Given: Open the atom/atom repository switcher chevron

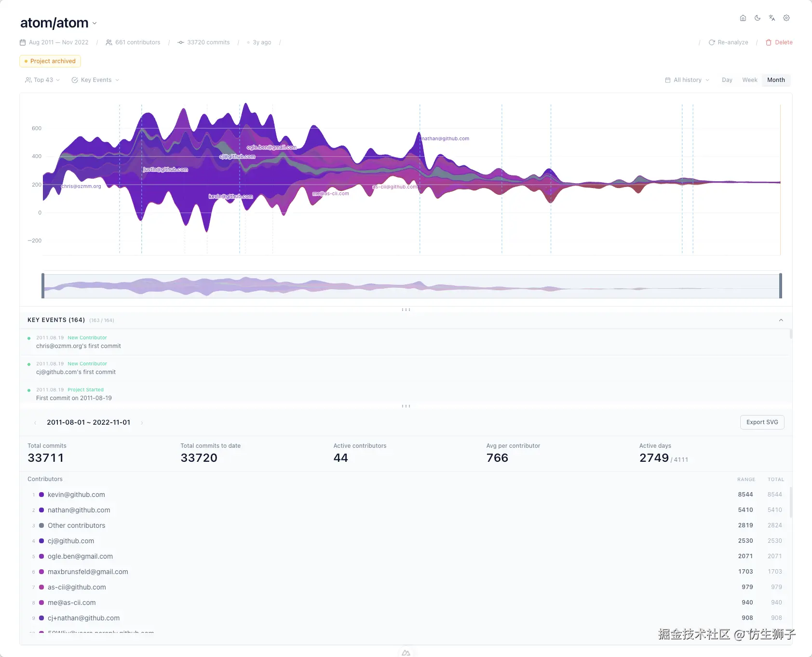Looking at the screenshot, I should pyautogui.click(x=95, y=23).
